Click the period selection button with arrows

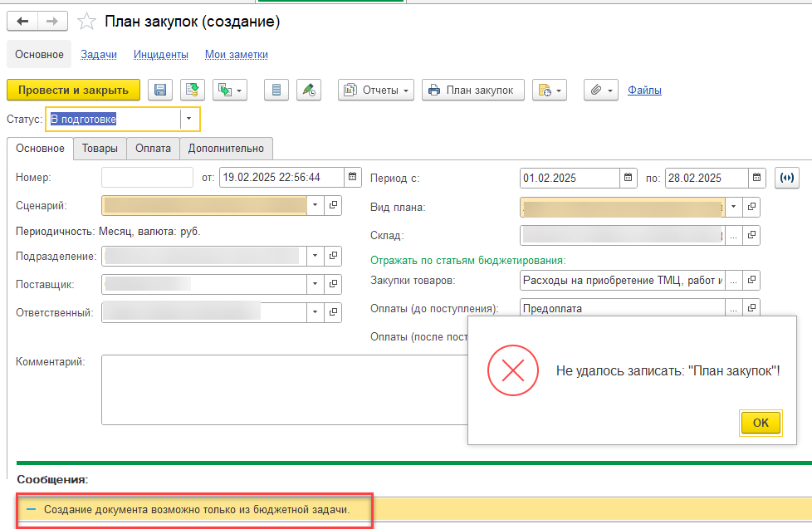787,178
